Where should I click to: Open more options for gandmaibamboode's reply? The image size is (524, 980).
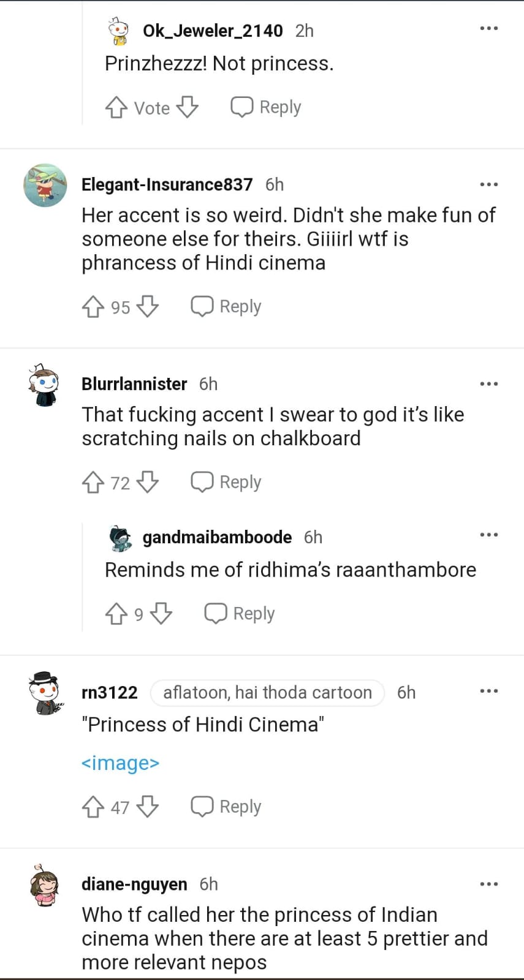tap(488, 535)
